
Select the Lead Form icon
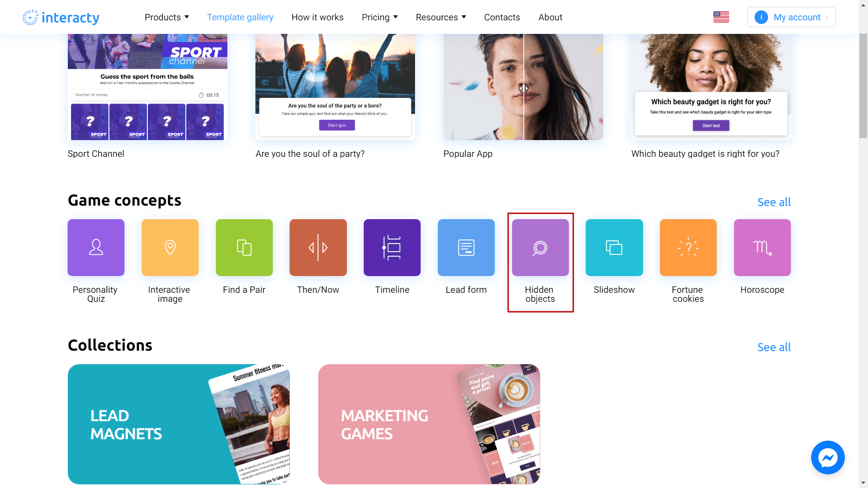pos(466,247)
